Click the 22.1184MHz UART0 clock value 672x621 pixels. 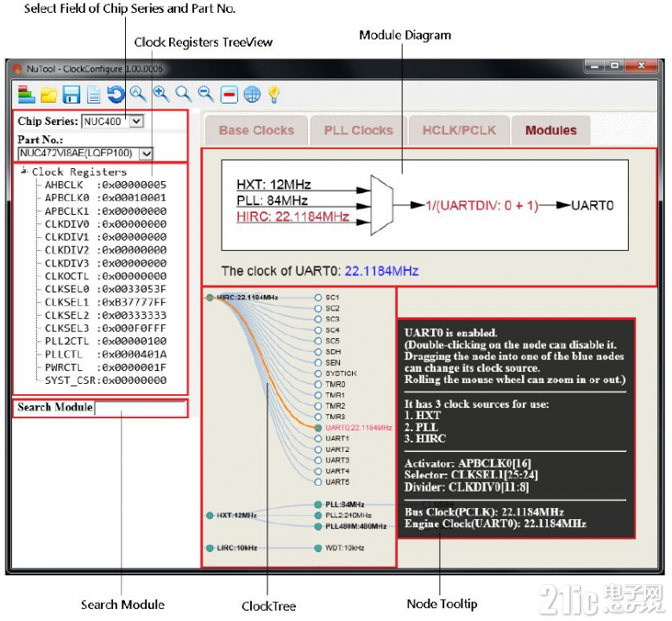click(x=381, y=271)
